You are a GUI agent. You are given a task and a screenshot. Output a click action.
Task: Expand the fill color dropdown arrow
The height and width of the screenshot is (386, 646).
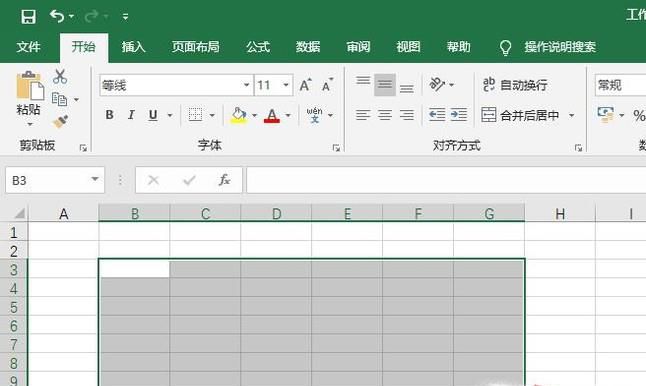coord(254,115)
